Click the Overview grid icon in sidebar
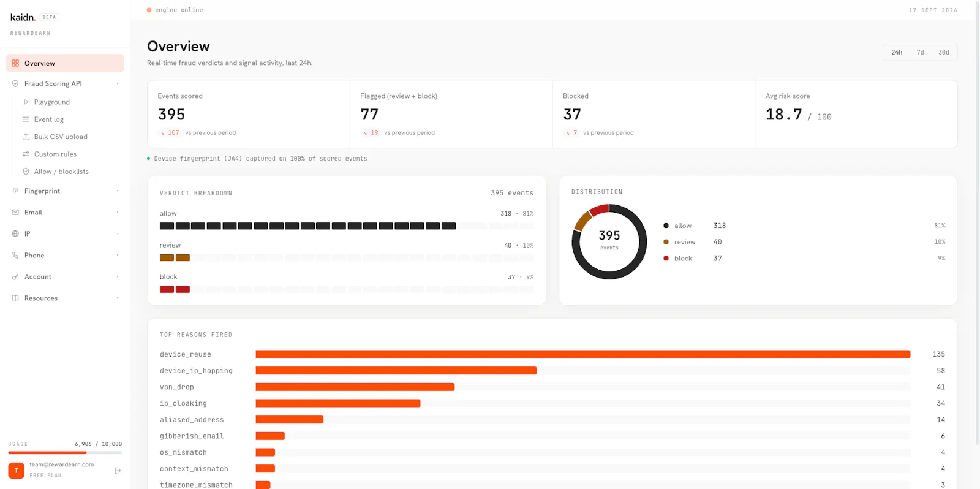Viewport: 980px width, 489px height. (x=15, y=63)
